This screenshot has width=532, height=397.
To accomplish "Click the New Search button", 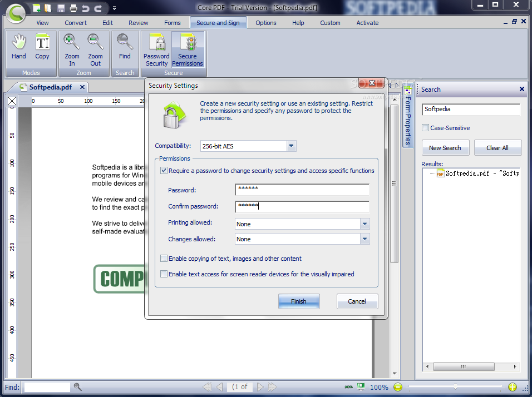I will (445, 148).
